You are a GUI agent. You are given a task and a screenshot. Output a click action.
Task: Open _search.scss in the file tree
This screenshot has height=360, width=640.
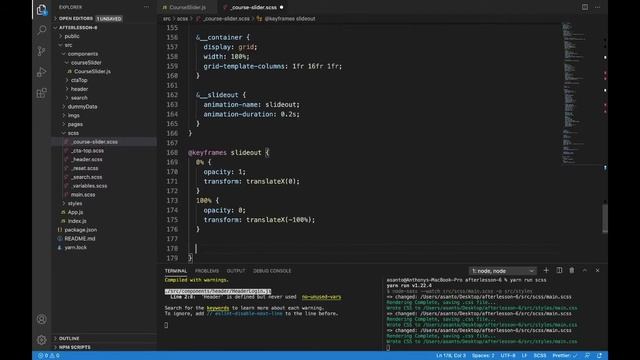[x=87, y=177]
